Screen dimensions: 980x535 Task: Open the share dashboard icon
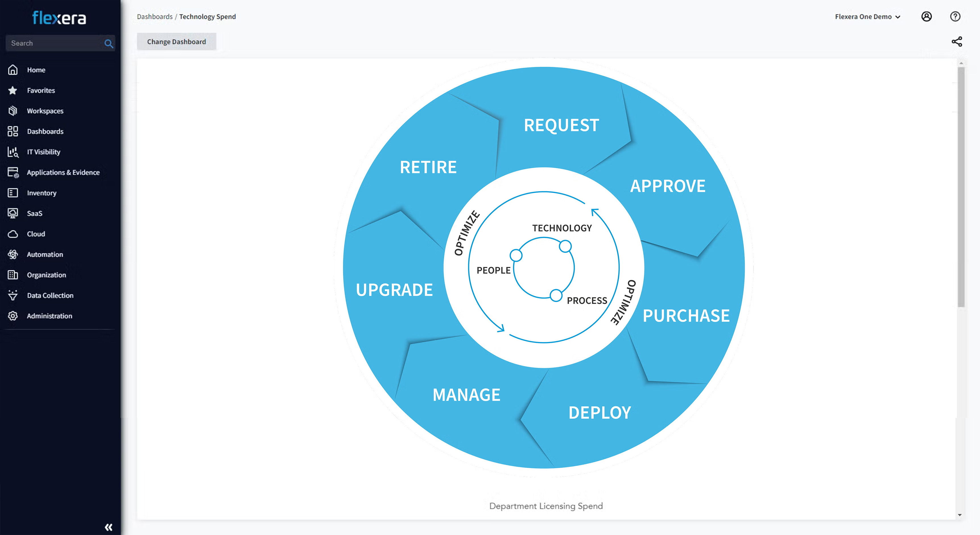click(x=956, y=42)
